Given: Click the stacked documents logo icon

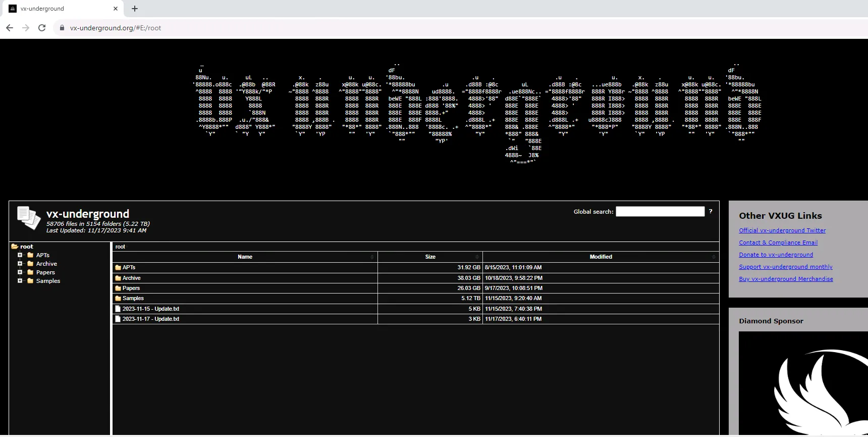Looking at the screenshot, I should [29, 218].
